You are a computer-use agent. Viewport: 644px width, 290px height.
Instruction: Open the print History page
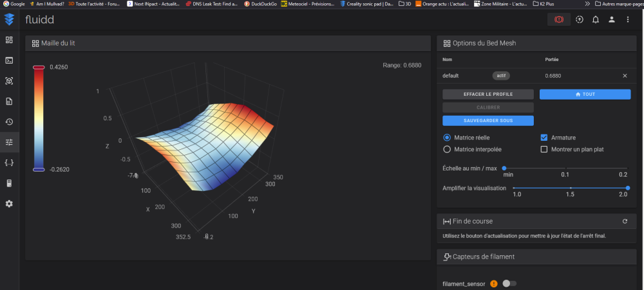(x=9, y=122)
